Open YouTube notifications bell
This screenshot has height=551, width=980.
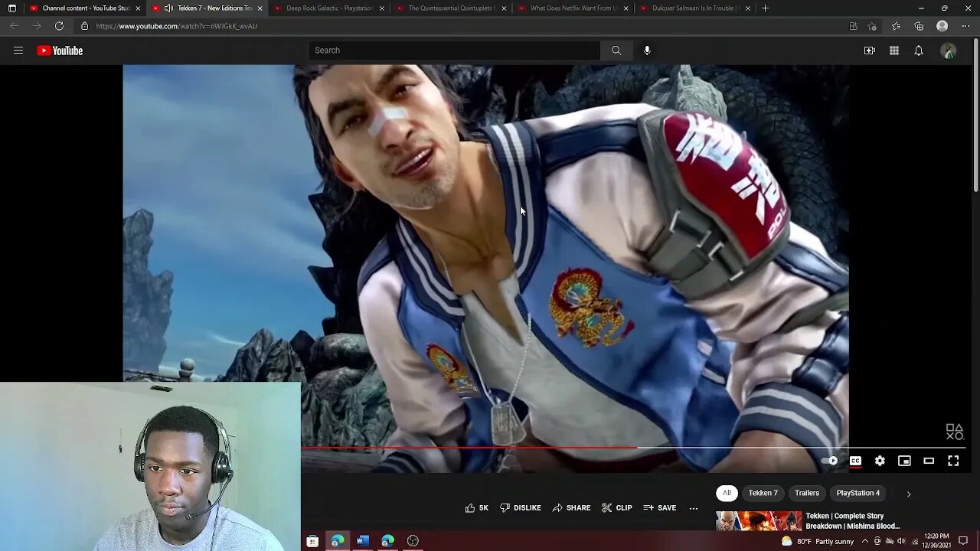(919, 51)
